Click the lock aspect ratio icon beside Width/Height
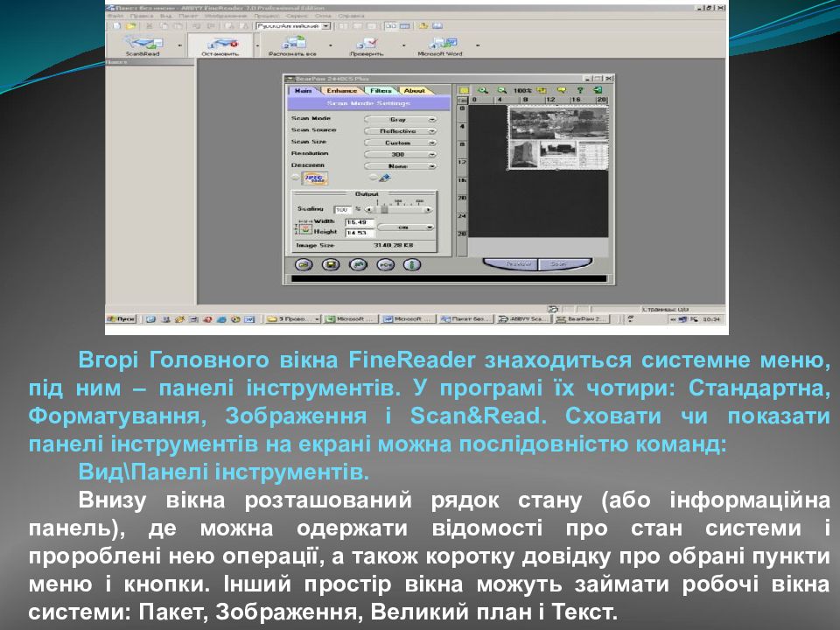 [x=305, y=228]
